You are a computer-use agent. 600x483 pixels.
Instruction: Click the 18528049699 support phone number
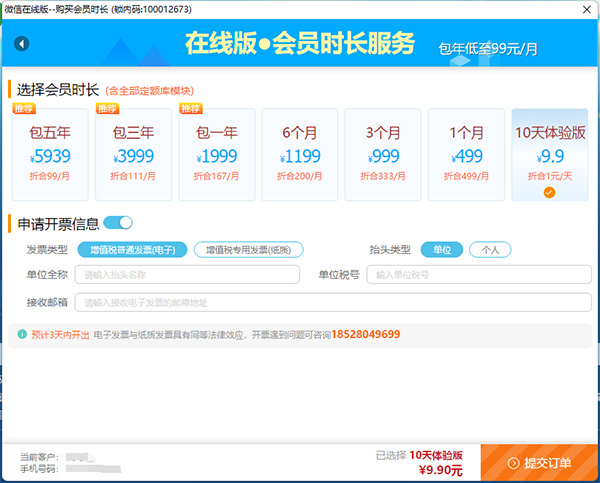(366, 334)
